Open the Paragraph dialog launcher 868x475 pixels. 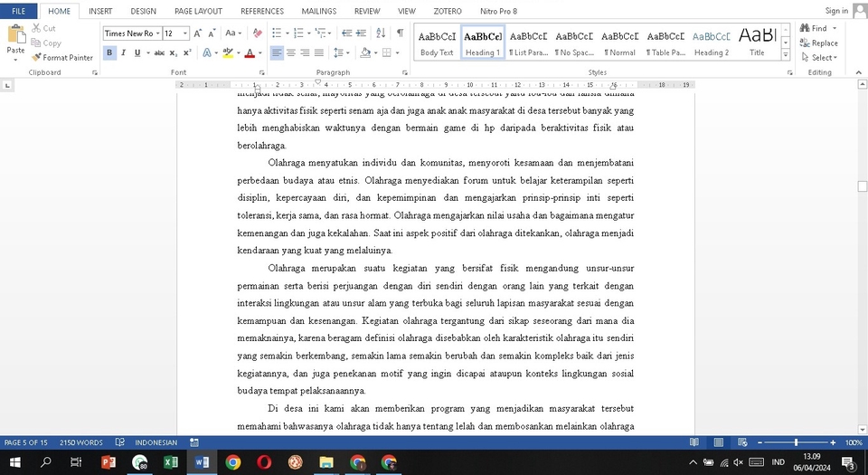click(x=405, y=72)
